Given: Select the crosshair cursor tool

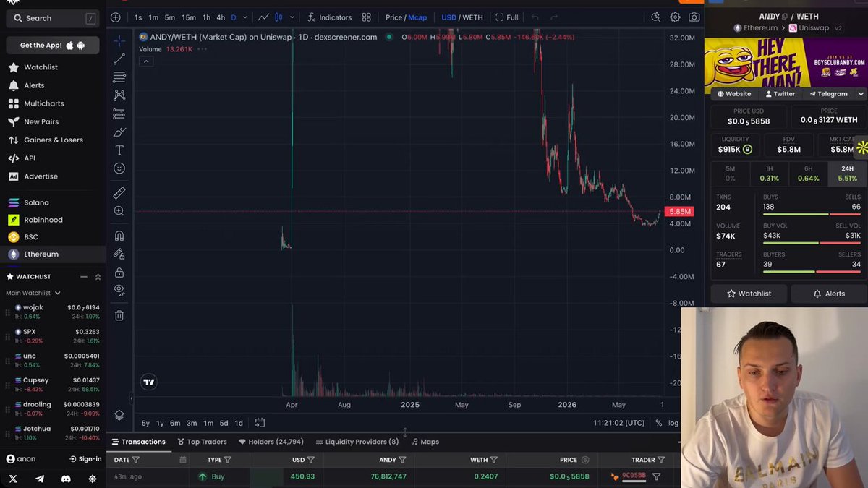Looking at the screenshot, I should click(119, 40).
